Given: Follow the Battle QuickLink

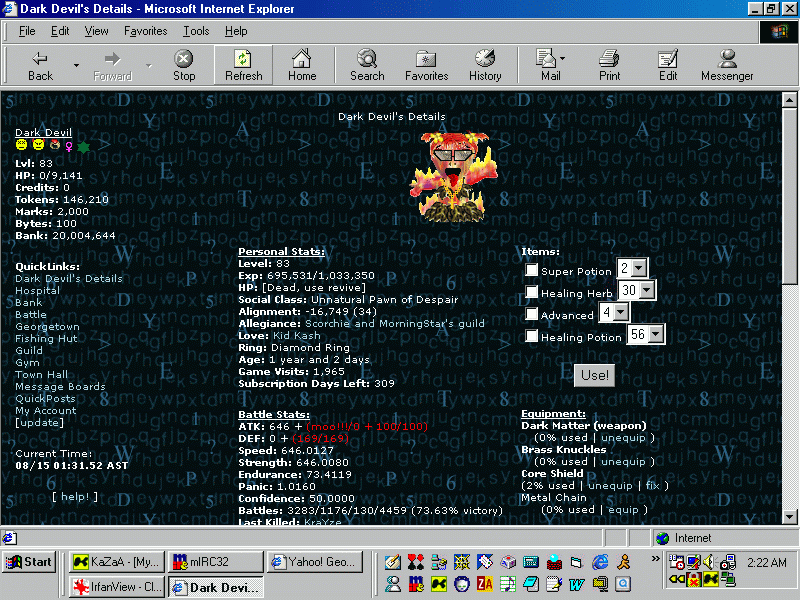Looking at the screenshot, I should [30, 314].
